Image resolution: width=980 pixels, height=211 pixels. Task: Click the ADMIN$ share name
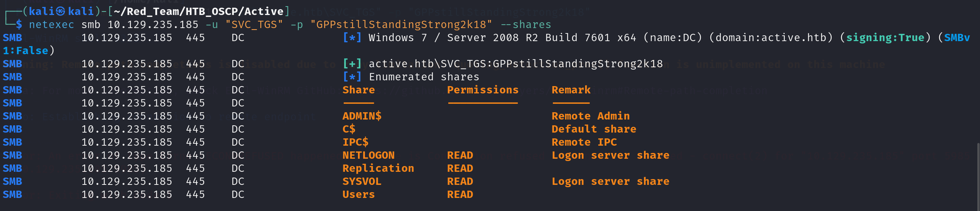coord(362,116)
